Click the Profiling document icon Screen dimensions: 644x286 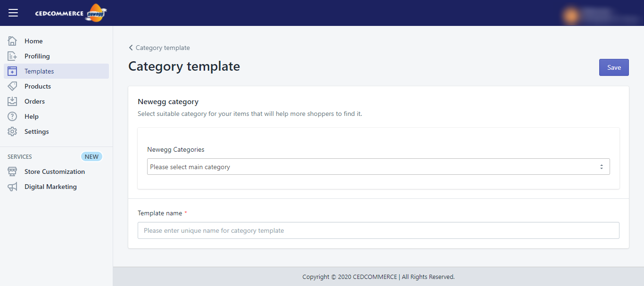coord(13,56)
